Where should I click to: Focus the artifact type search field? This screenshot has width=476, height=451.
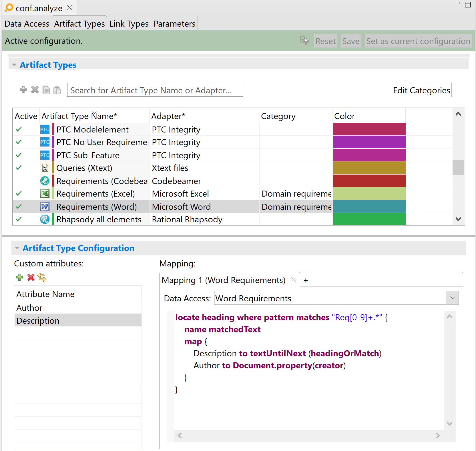pos(155,90)
